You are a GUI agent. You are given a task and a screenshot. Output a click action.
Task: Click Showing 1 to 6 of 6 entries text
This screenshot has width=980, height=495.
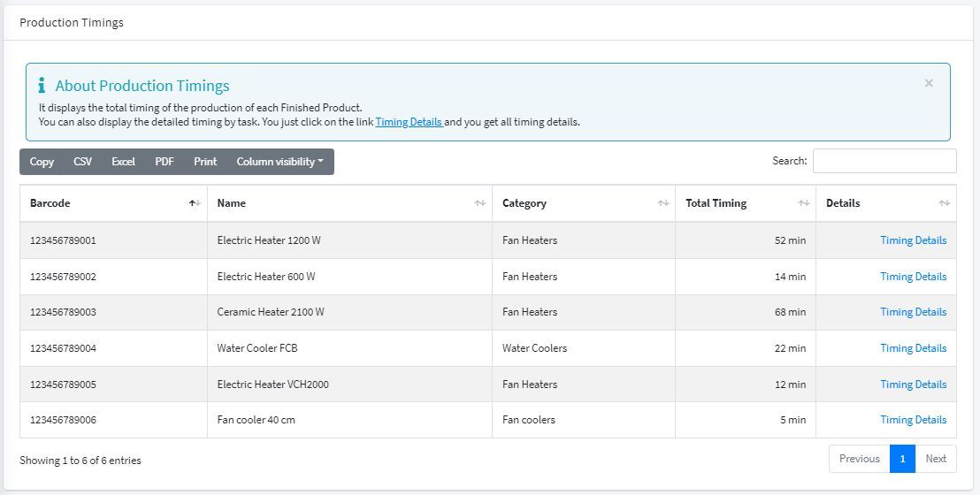80,461
